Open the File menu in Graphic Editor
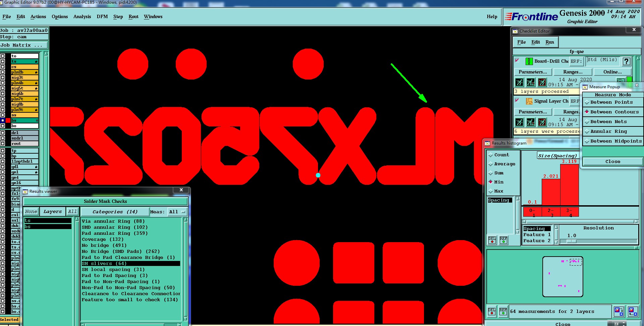This screenshot has width=644, height=326. coord(7,16)
